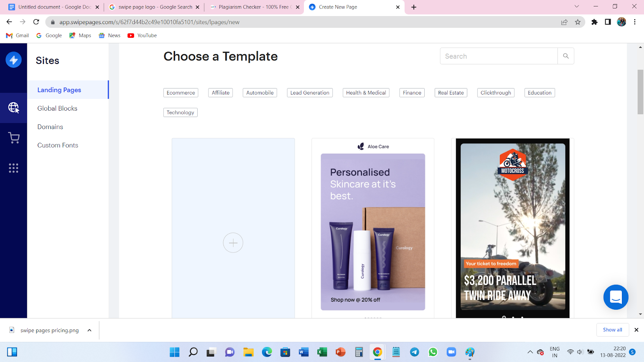The height and width of the screenshot is (362, 644).
Task: Toggle the Ecommerce template filter
Action: pyautogui.click(x=180, y=93)
